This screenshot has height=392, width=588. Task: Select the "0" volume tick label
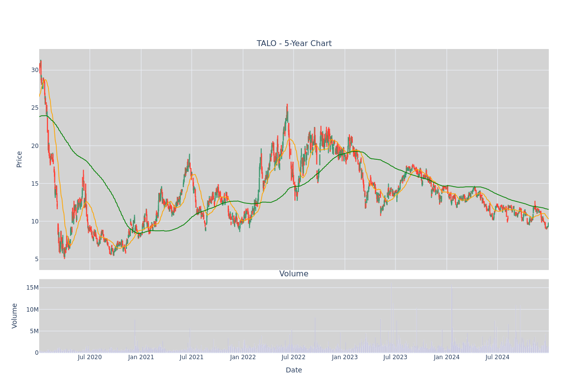pos(37,352)
